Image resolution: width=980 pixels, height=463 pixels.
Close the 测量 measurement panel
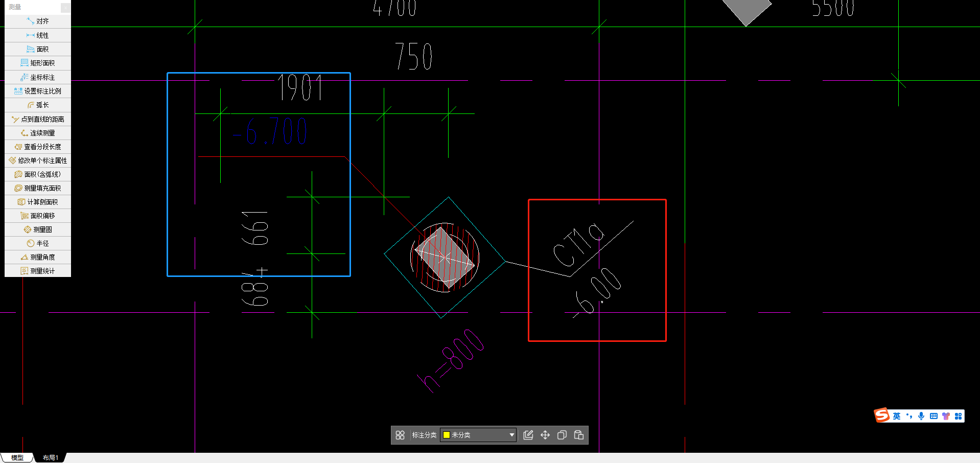tap(65, 7)
